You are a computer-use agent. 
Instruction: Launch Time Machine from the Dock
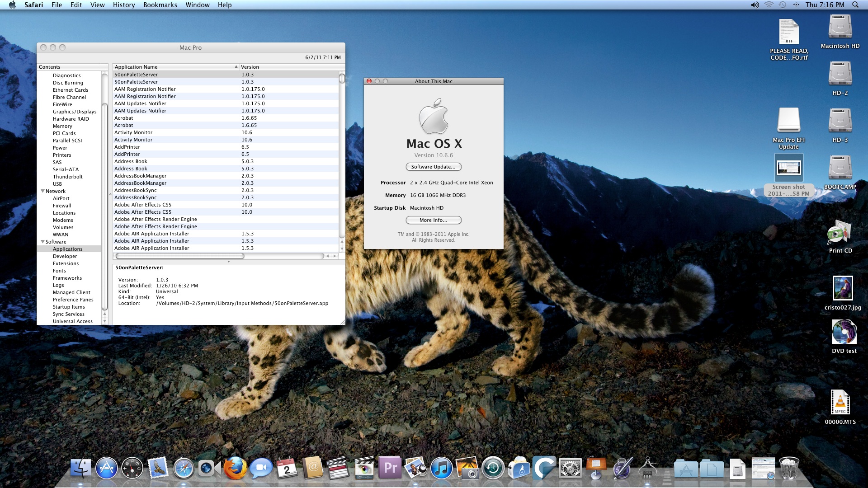[x=493, y=469]
